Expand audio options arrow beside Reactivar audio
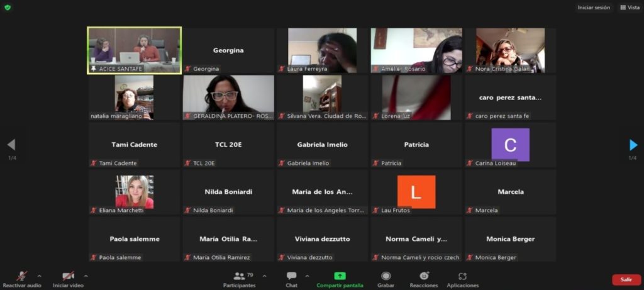This screenshot has width=644, height=290. (x=40, y=276)
